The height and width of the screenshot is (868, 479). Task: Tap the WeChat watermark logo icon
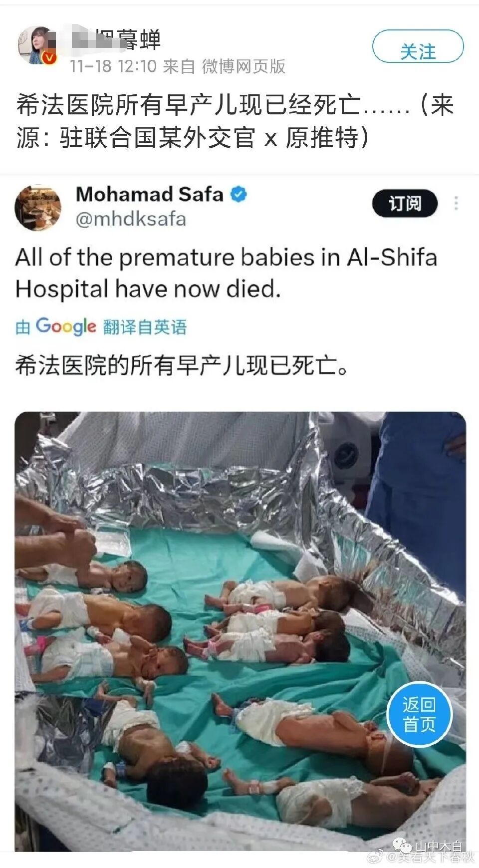point(402,845)
